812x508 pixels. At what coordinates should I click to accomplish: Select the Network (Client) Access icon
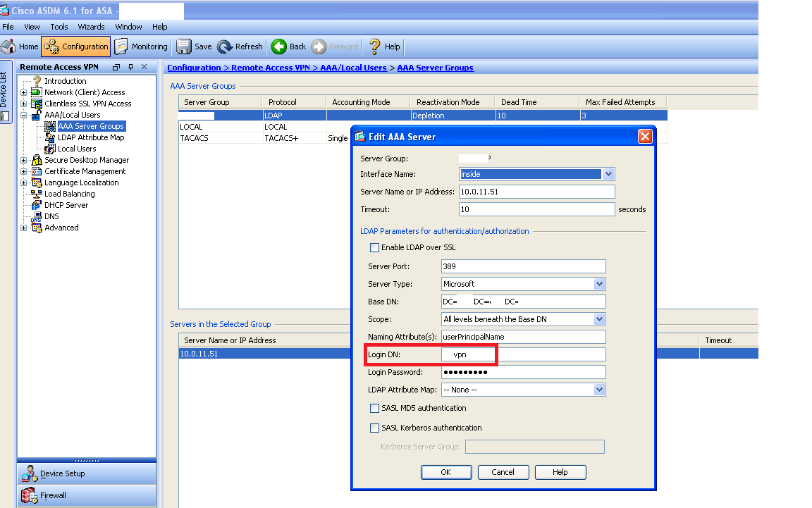[36, 92]
